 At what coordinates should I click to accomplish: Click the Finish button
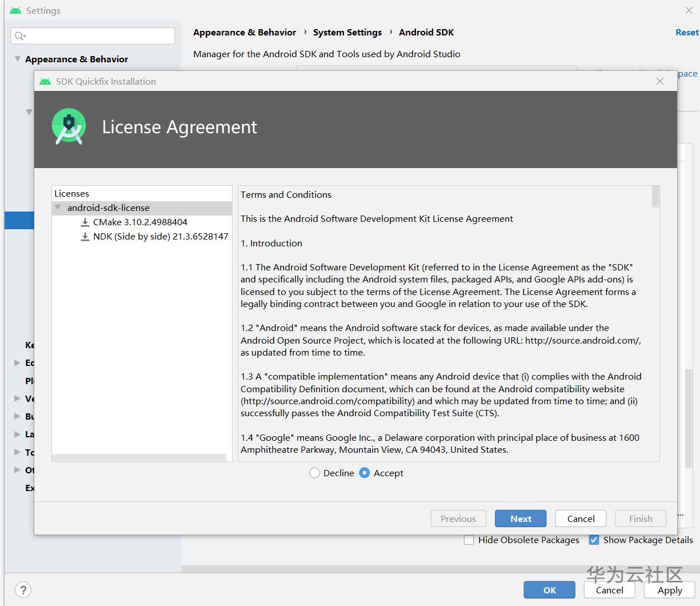pos(641,519)
